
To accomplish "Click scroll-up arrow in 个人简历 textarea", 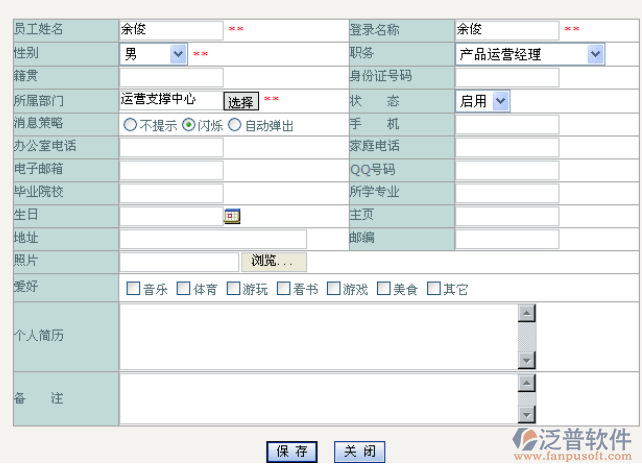I will (526, 313).
